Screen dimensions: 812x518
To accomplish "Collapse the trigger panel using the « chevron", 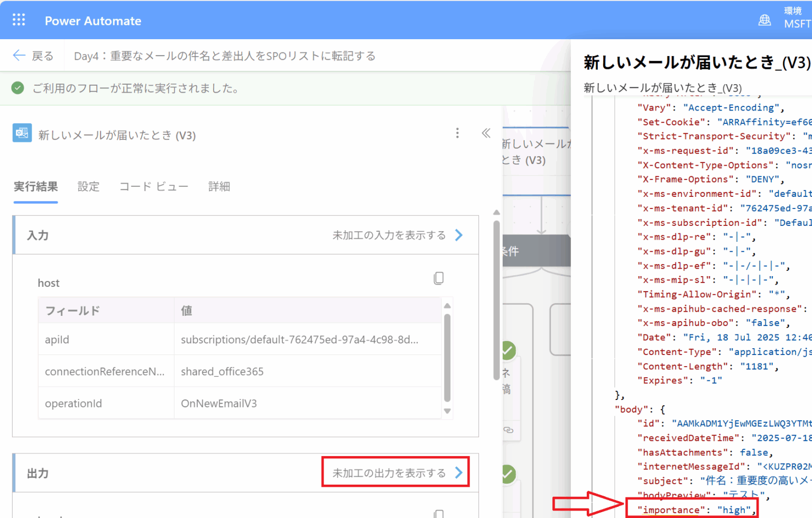I will pyautogui.click(x=485, y=133).
